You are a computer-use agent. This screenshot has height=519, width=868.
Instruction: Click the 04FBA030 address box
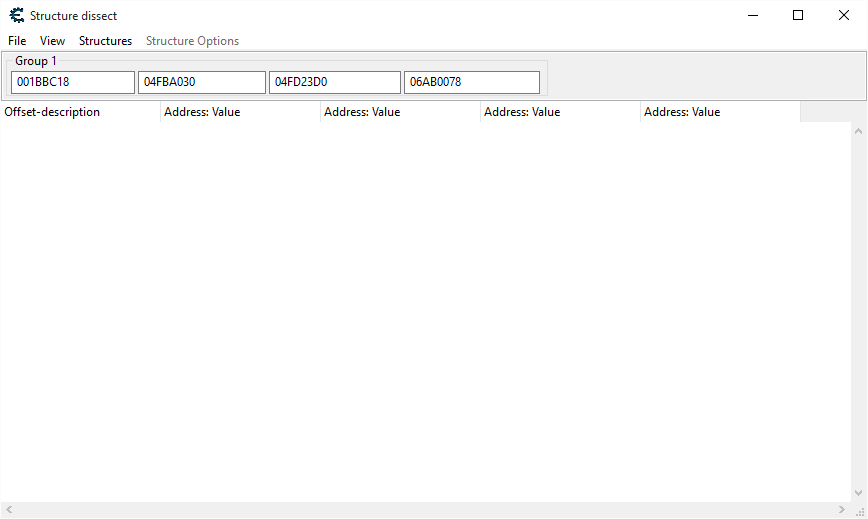(202, 82)
